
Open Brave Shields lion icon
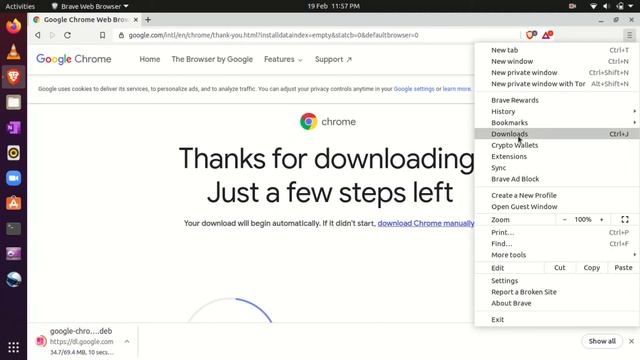531,35
